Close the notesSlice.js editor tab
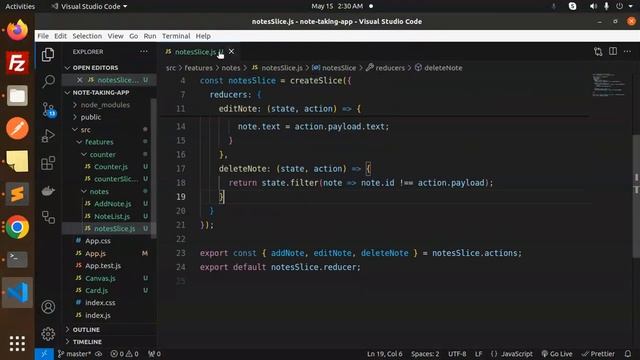The height and width of the screenshot is (360, 640). [x=231, y=51]
